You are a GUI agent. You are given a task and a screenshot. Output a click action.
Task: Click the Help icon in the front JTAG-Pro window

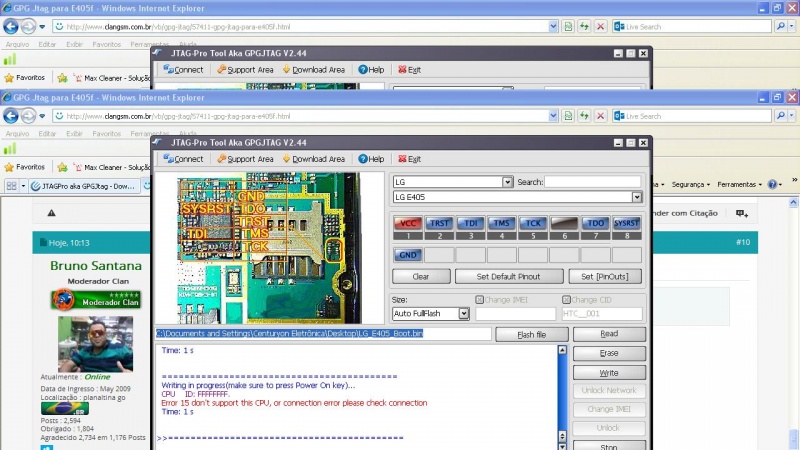pyautogui.click(x=363, y=159)
